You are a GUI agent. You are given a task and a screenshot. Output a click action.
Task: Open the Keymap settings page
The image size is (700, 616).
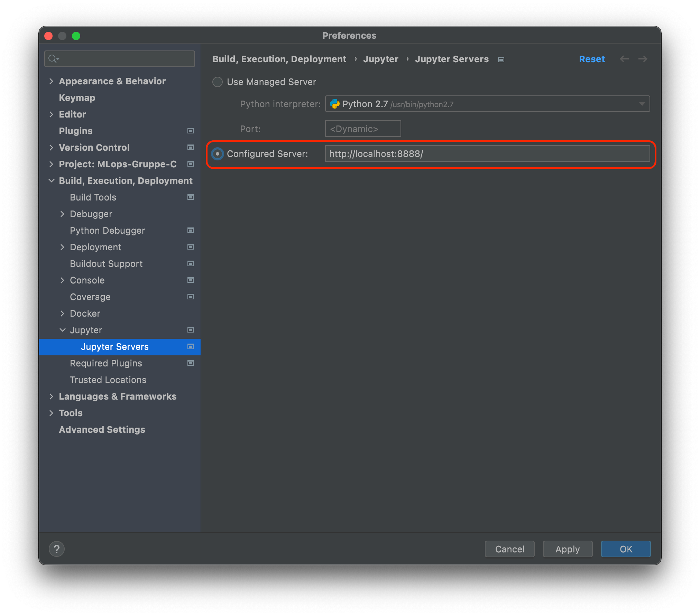coord(77,98)
